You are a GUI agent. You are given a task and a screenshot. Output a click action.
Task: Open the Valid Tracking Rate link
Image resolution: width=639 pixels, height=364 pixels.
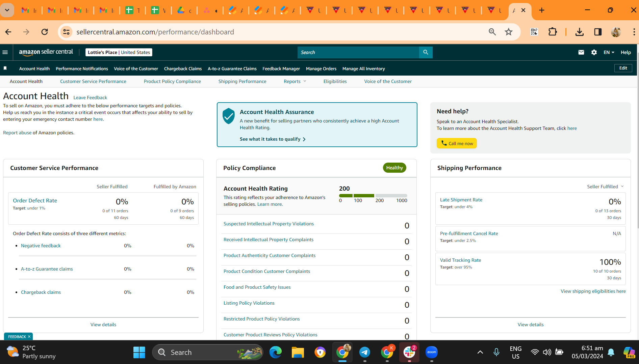click(460, 260)
